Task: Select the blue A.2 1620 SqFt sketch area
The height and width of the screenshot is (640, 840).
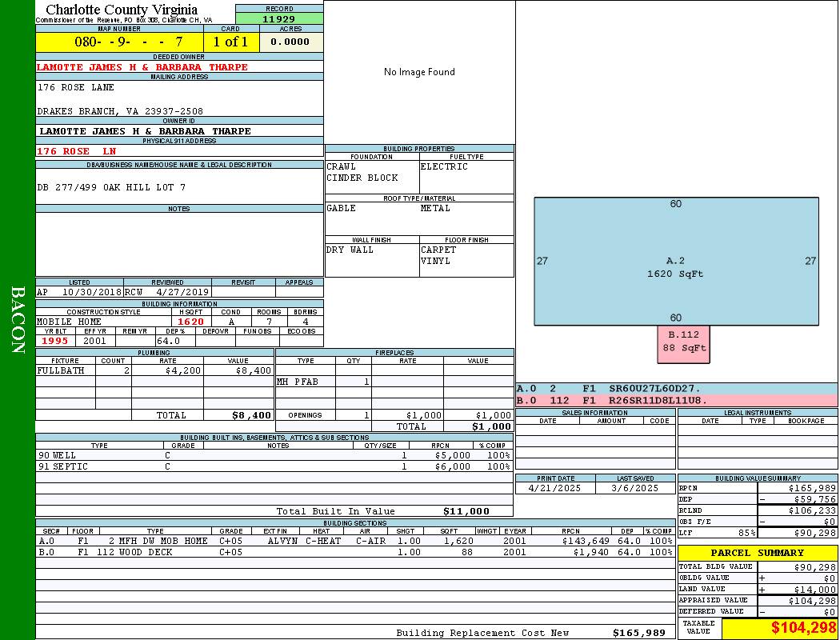Action: pos(676,262)
